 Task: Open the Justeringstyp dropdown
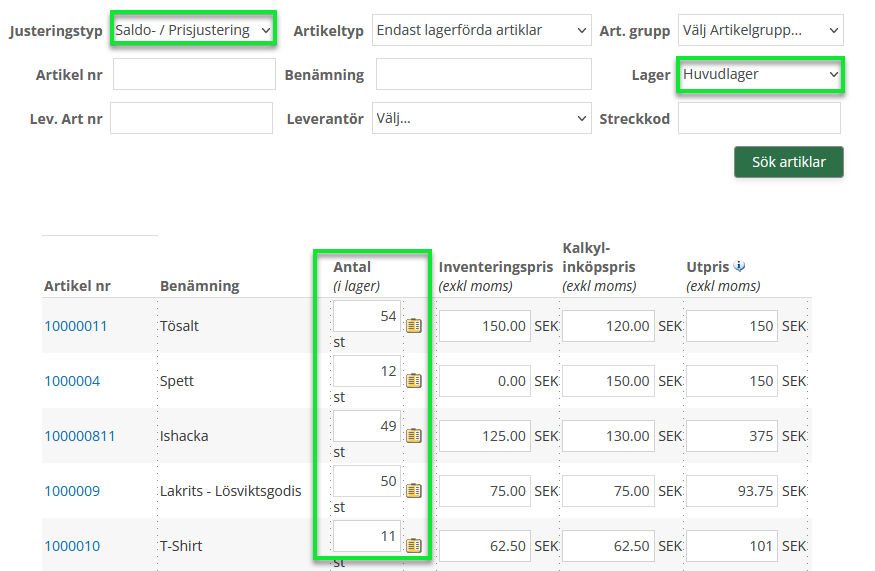pos(193,30)
